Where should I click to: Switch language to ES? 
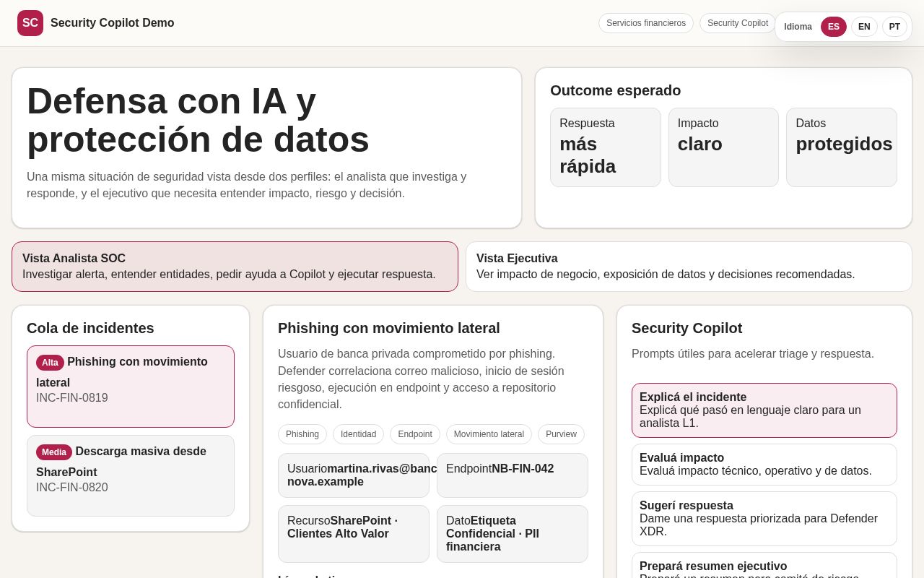pos(834,27)
